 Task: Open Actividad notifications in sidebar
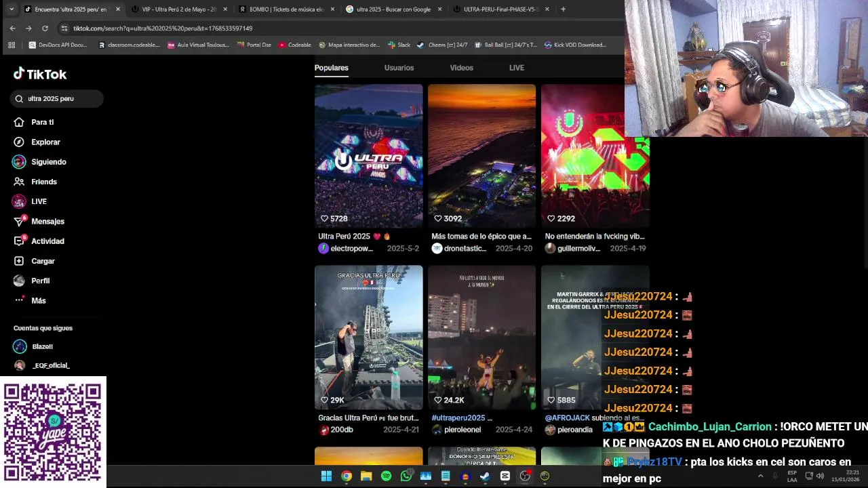point(39,241)
